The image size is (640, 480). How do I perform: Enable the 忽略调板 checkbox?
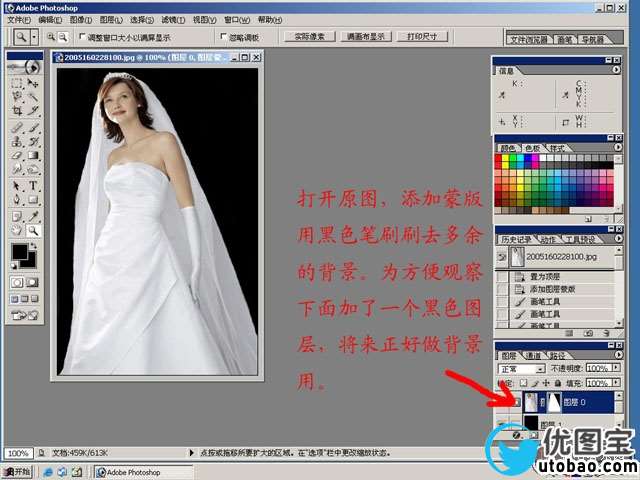tap(223, 37)
